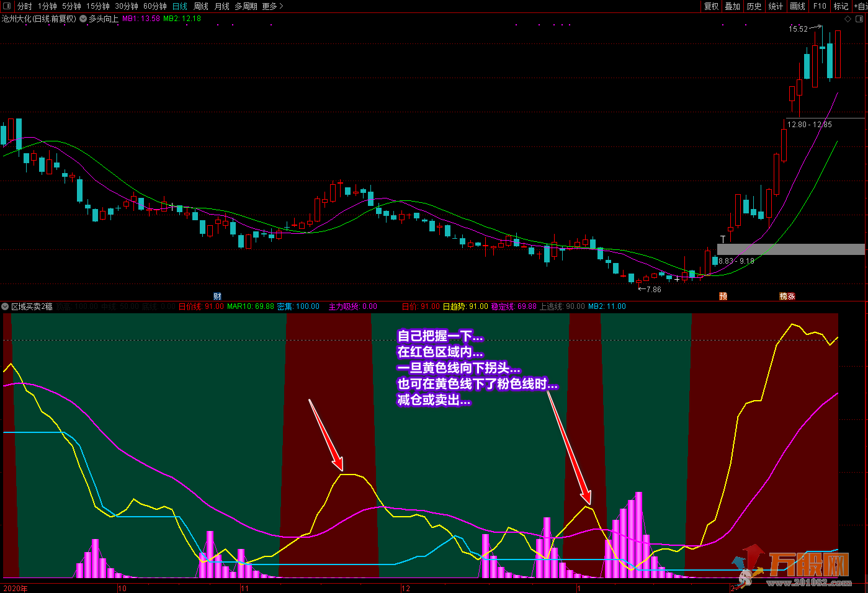Click the MB2: 11.00 indicator value
Image resolution: width=868 pixels, height=593 pixels.
pyautogui.click(x=607, y=306)
